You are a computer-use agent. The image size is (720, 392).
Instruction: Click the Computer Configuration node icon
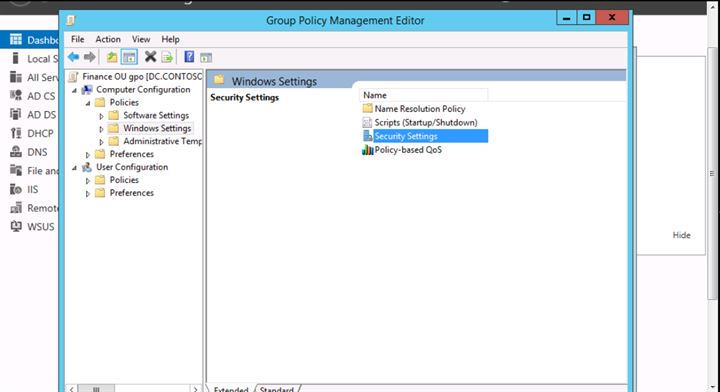(87, 90)
